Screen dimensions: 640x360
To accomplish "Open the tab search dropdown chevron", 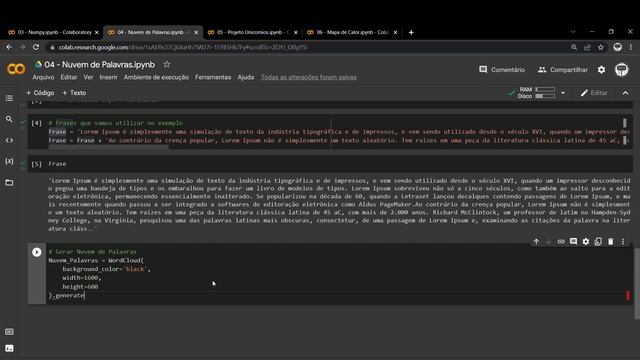I will tap(573, 31).
